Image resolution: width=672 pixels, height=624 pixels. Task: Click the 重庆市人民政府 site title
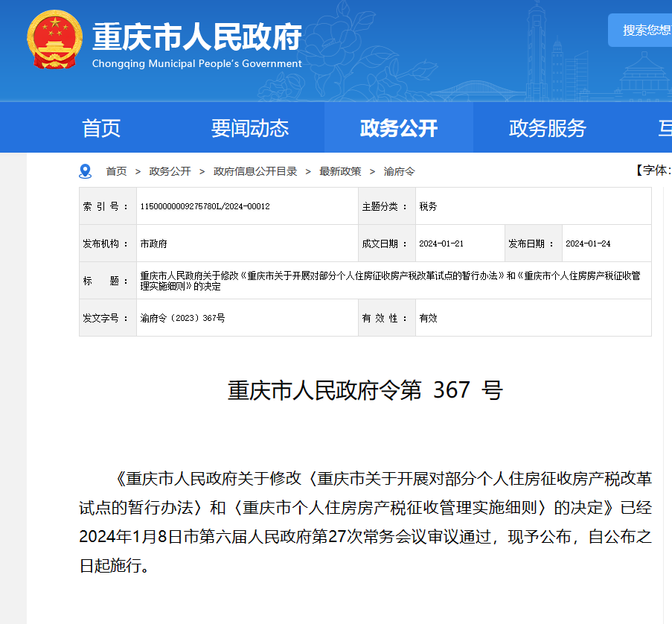(x=196, y=36)
